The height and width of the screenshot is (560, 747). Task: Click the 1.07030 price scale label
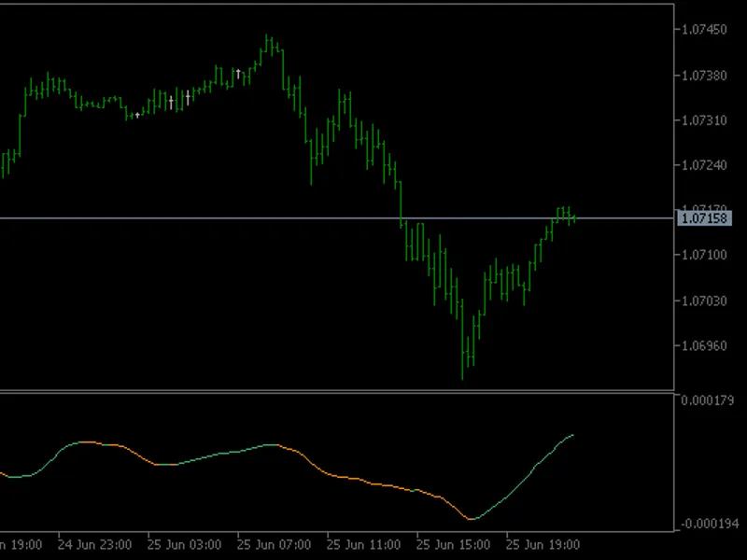704,301
